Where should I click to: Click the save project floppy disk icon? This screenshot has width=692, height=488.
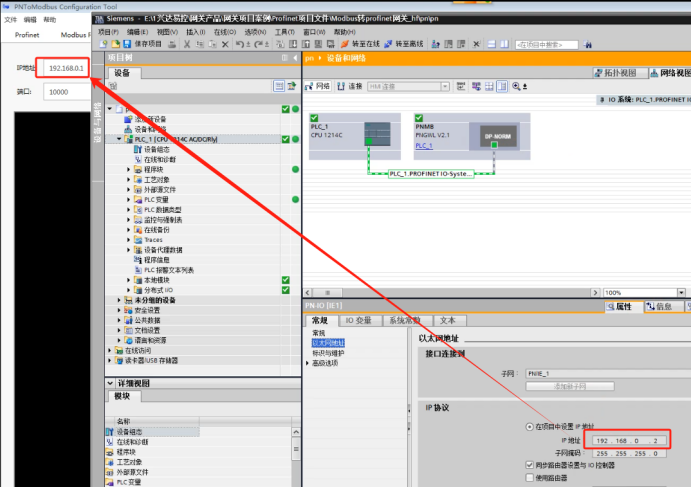[x=127, y=44]
